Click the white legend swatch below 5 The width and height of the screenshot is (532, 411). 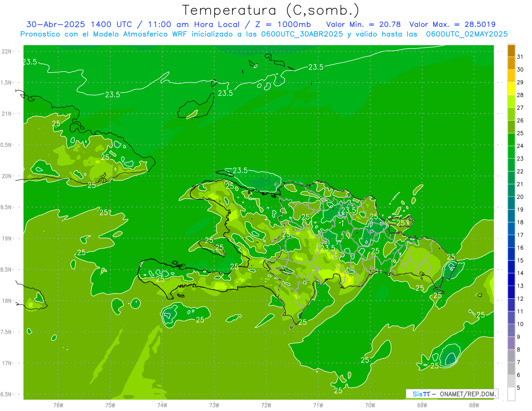tap(511, 394)
